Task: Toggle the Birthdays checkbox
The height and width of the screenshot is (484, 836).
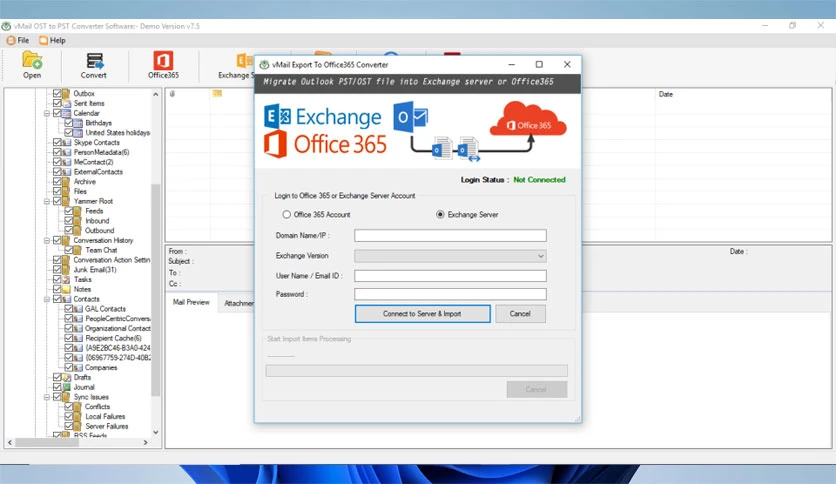Action: pyautogui.click(x=69, y=123)
